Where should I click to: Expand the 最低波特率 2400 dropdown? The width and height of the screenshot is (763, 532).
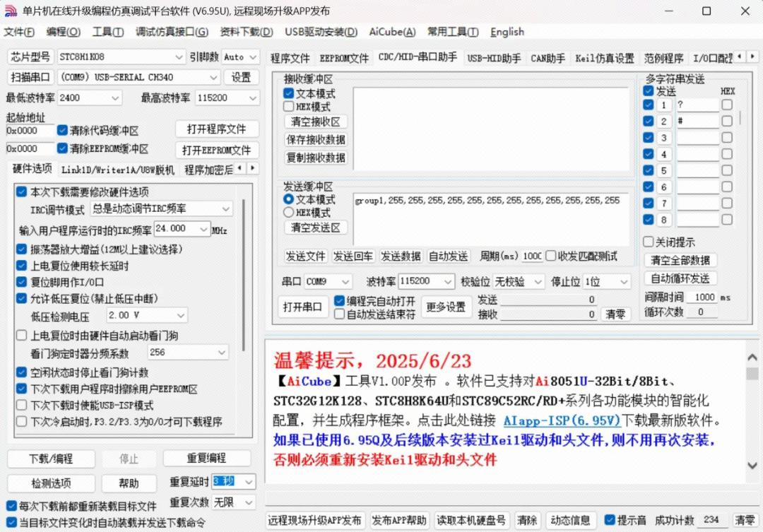click(x=115, y=97)
